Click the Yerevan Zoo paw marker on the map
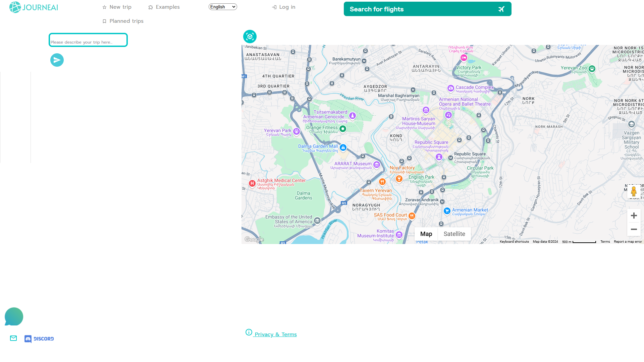The width and height of the screenshot is (644, 362). pos(591,68)
